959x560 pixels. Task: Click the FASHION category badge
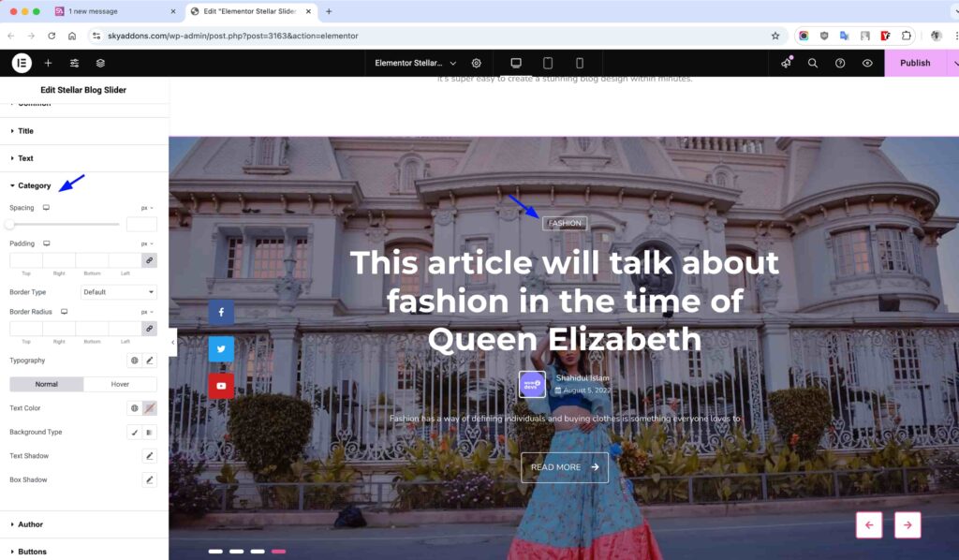tap(565, 223)
